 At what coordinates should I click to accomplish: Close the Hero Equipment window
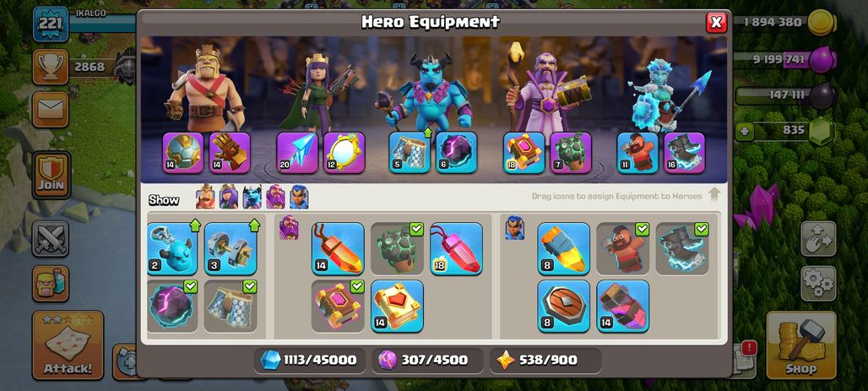(x=716, y=22)
